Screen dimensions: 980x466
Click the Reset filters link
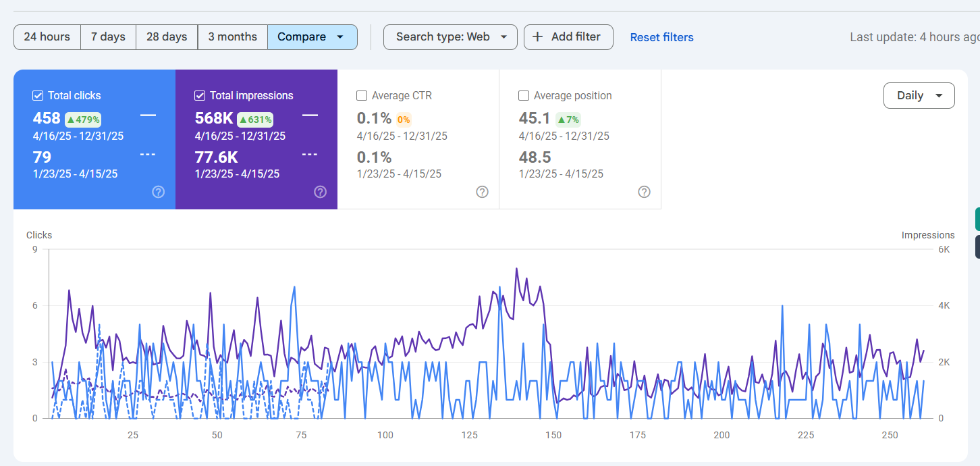661,37
